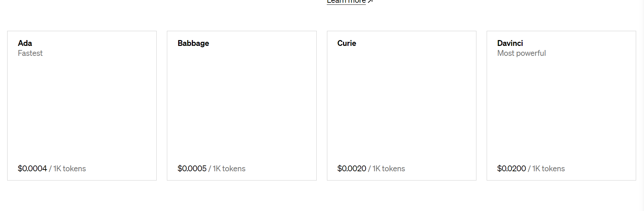Open the Learn more link
644x211 pixels.
pos(346,1)
